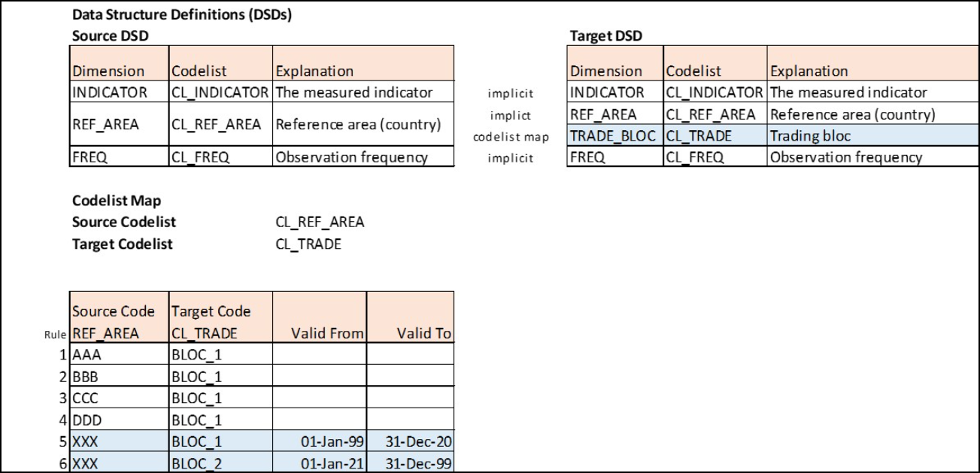
Task: Click the "codelist map" label between tables
Action: click(511, 138)
